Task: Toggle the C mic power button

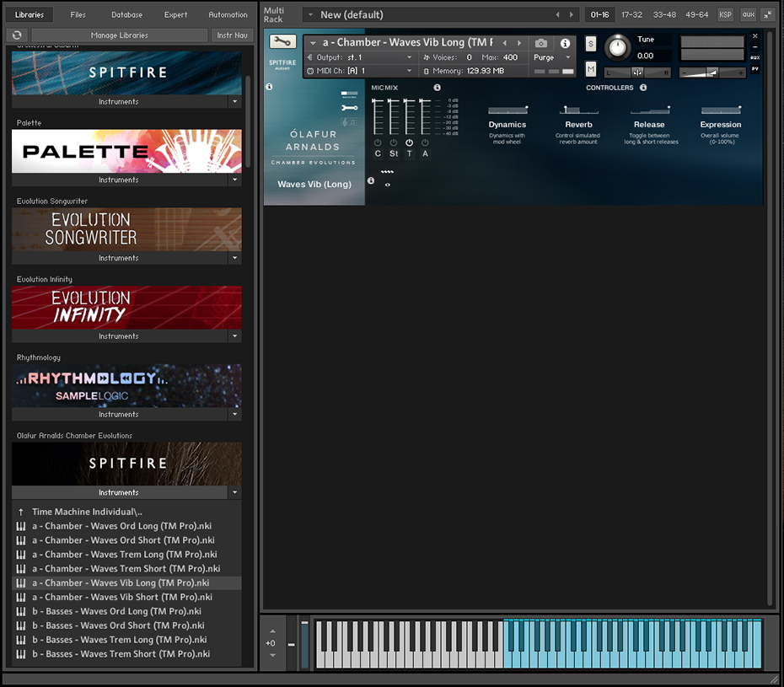Action: pos(378,142)
